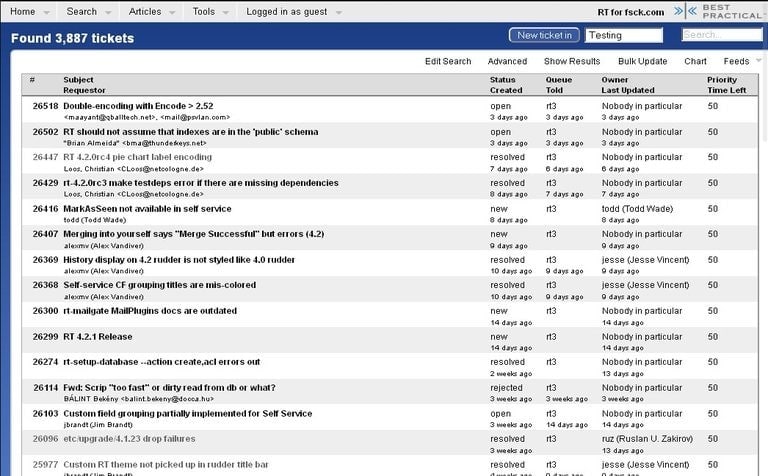Open the Advanced search page
Image resolution: width=768 pixels, height=476 pixels.
(x=507, y=61)
